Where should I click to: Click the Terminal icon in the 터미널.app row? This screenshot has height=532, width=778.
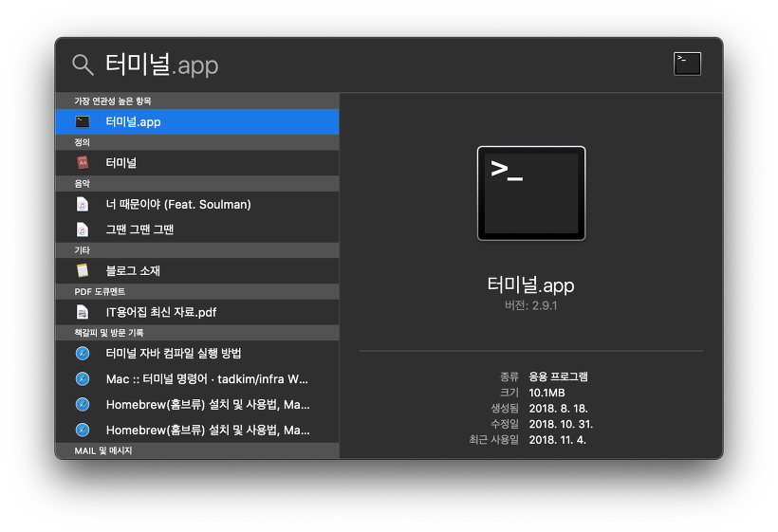coord(83,122)
